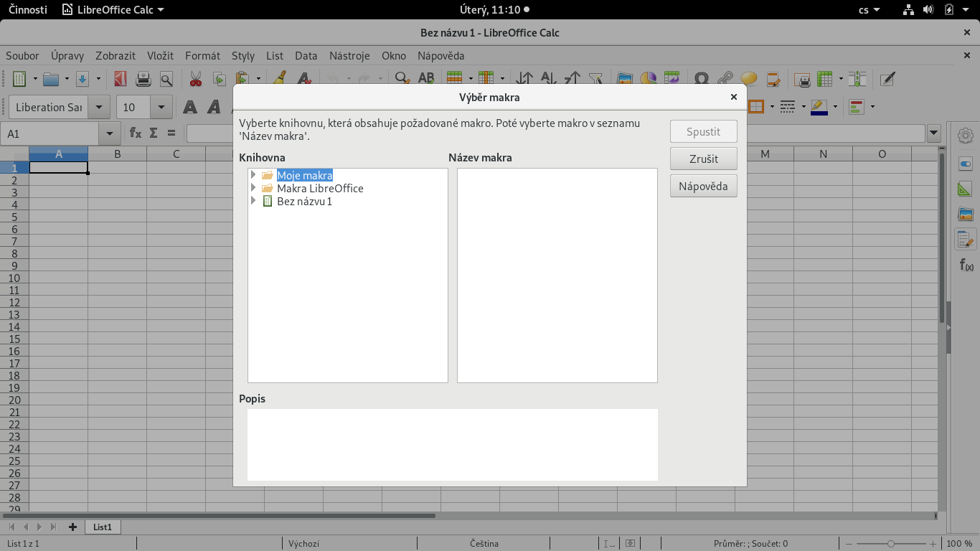The image size is (980, 551).
Task: Select the Makra LibreOffice library
Action: (320, 188)
